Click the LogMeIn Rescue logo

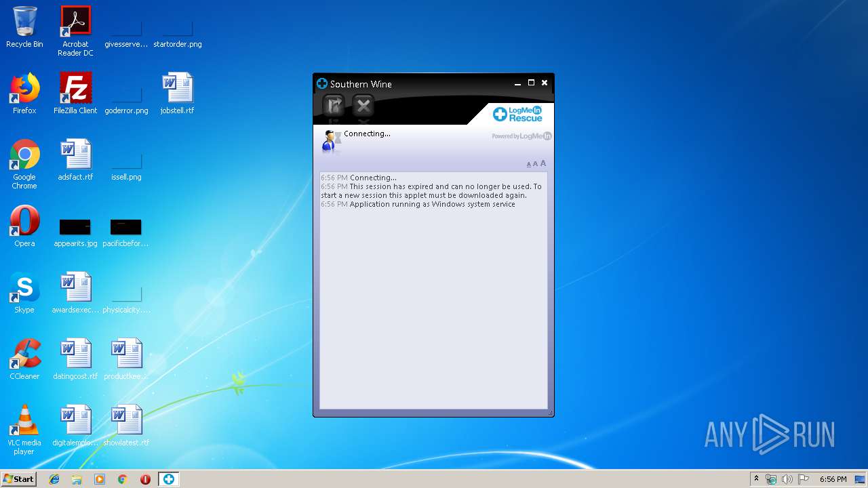point(517,114)
